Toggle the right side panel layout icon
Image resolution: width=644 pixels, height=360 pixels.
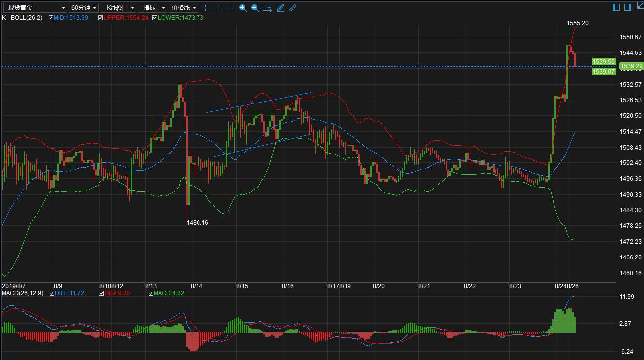(x=627, y=7)
